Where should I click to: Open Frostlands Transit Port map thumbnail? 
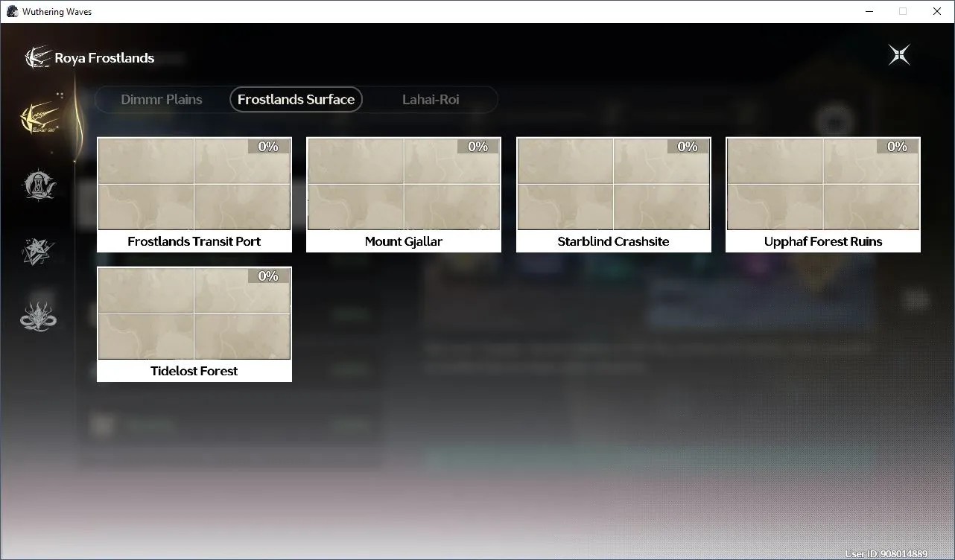194,184
